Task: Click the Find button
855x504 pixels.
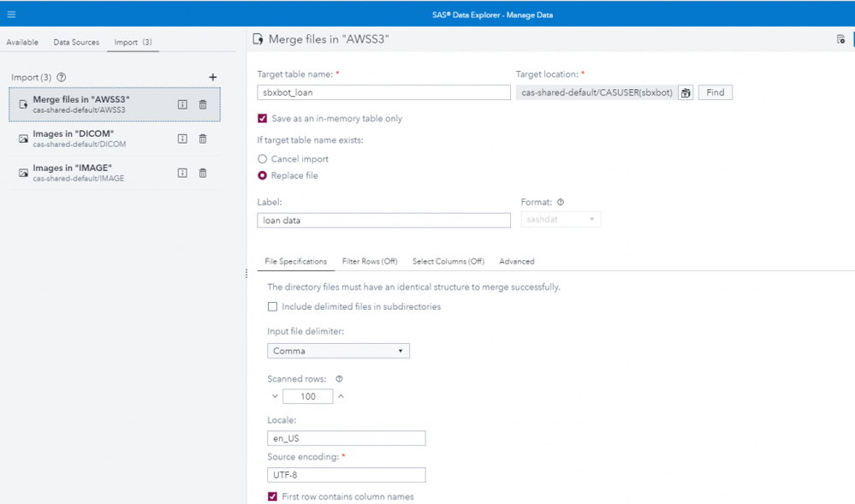Action: [715, 92]
